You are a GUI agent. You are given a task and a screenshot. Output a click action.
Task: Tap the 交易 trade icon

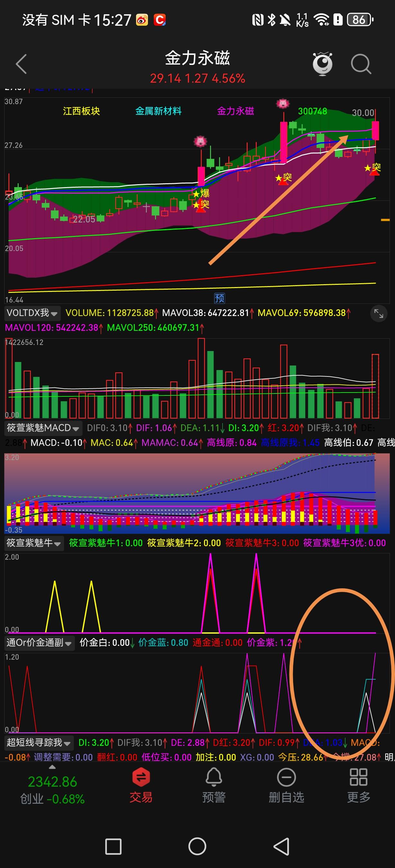(x=141, y=785)
